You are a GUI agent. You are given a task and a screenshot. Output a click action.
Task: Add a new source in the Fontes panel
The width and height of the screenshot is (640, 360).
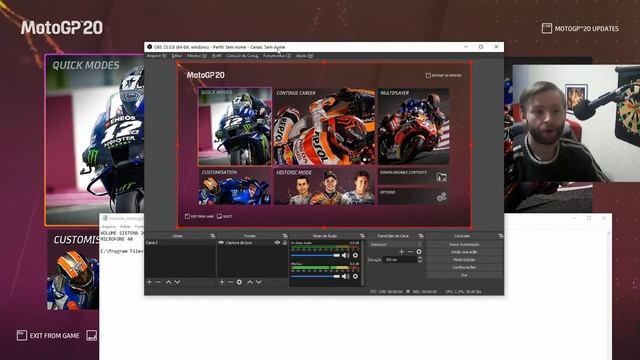[x=222, y=282]
